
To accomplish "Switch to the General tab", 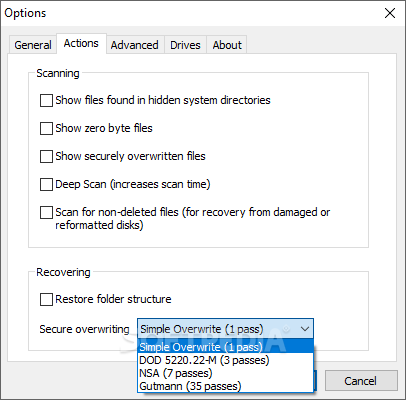I will [x=32, y=45].
